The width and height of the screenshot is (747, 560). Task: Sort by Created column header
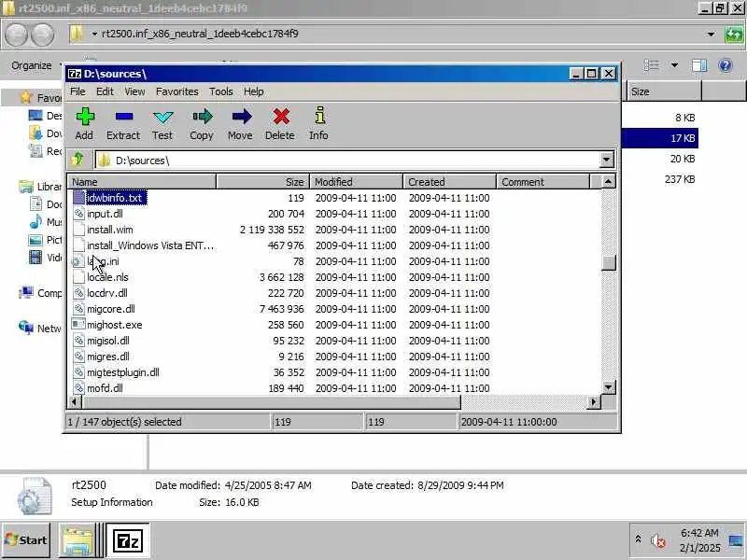pyautogui.click(x=450, y=182)
